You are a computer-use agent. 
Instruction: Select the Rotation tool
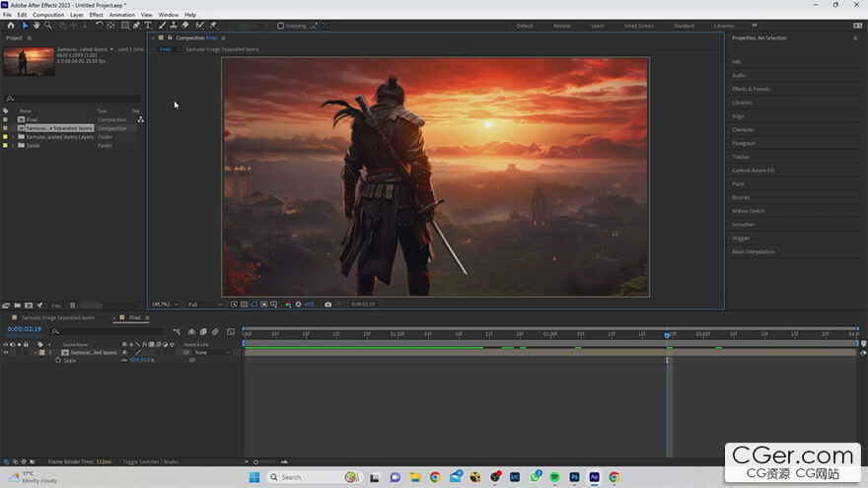pos(99,26)
